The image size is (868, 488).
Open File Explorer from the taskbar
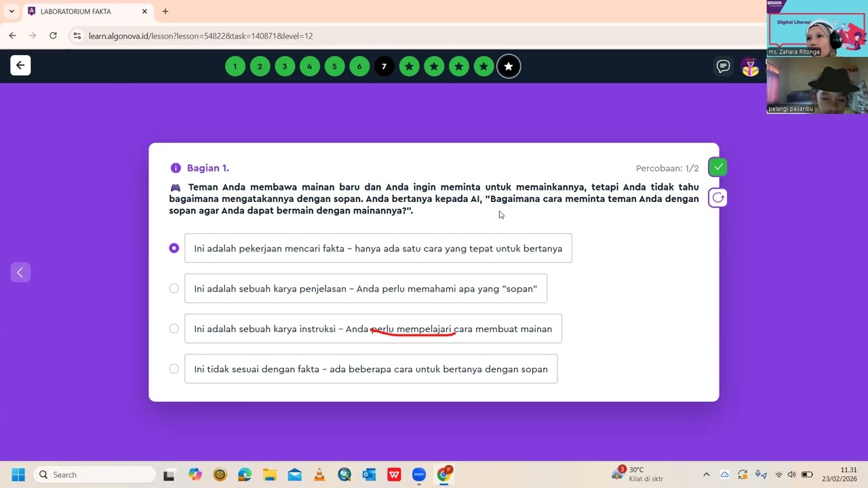tap(270, 474)
